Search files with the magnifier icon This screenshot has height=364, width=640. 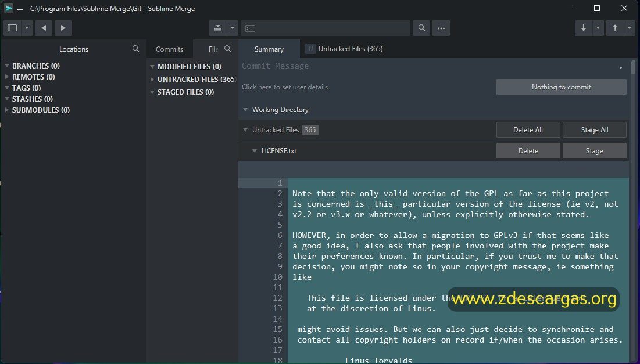[x=228, y=49]
